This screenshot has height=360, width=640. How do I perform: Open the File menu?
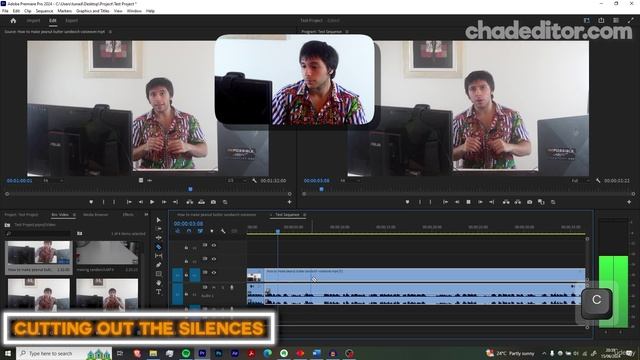click(5, 11)
